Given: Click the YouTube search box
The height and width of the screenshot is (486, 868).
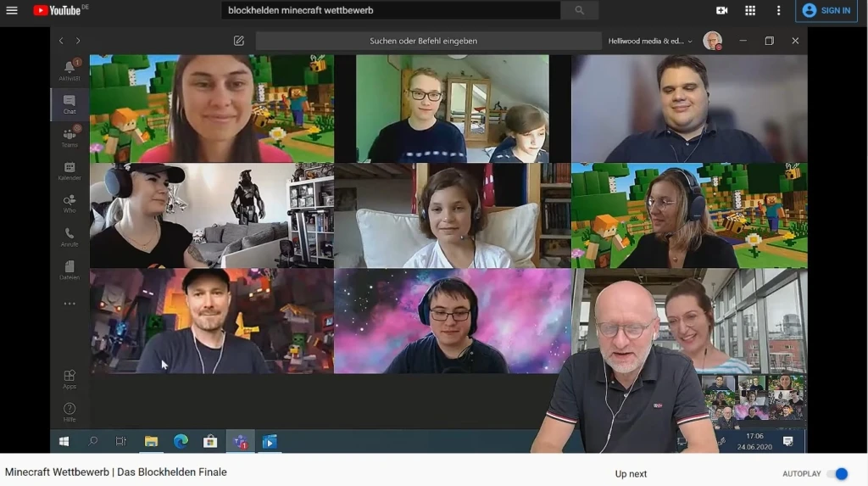Looking at the screenshot, I should (391, 10).
